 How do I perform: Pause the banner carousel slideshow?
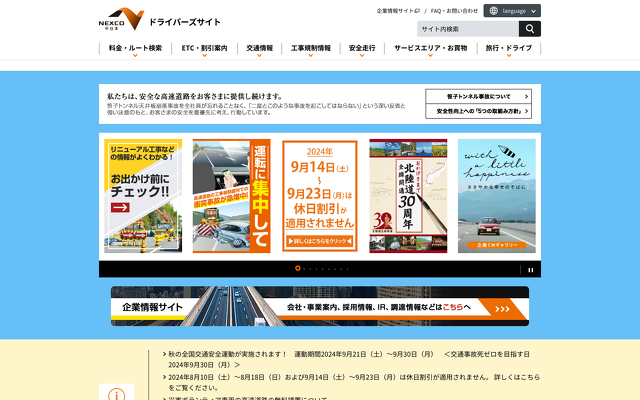[531, 269]
